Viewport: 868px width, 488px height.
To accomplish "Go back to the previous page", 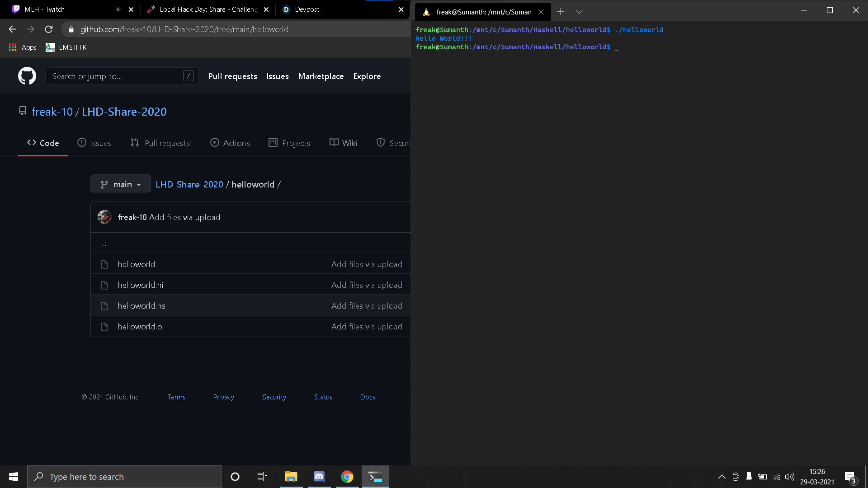I will 12,29.
